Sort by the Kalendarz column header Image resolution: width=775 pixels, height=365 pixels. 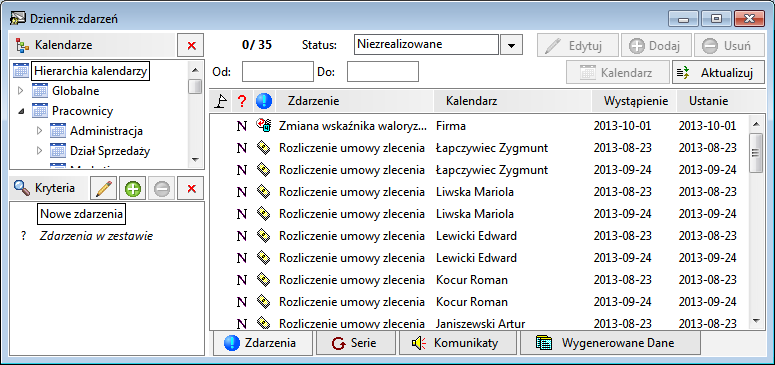[513, 101]
